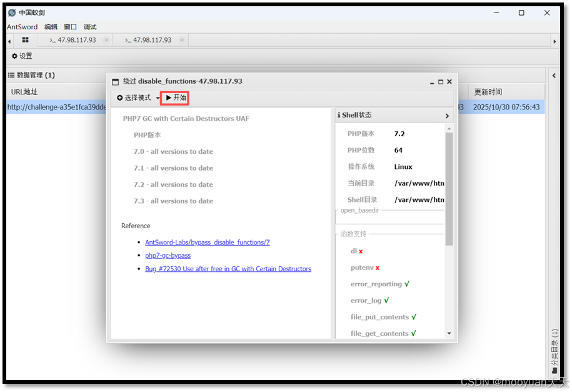The height and width of the screenshot is (392, 572).
Task: Click the Shell目录 path value
Action: [x=419, y=199]
